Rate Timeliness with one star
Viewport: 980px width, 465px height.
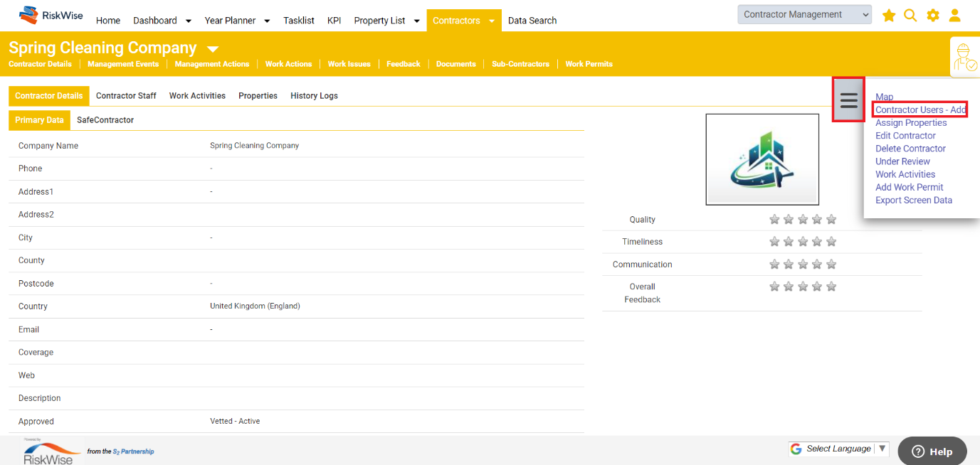(774, 241)
